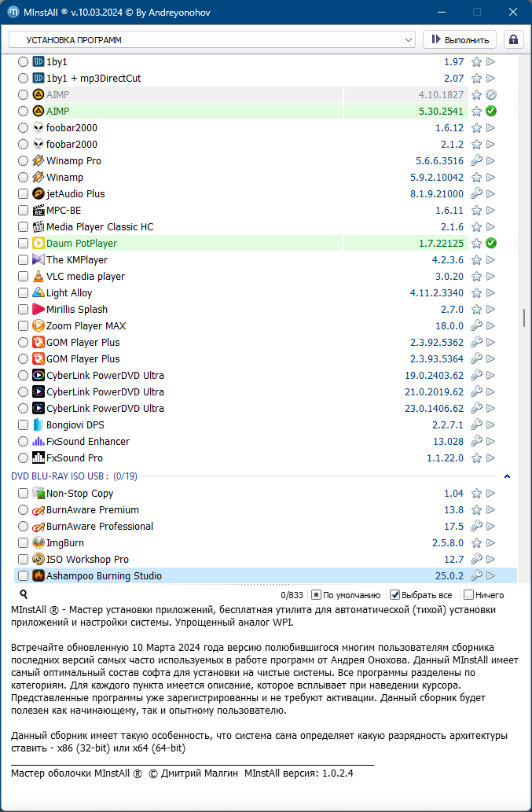Select BurnAware Professional radio button
The height and width of the screenshot is (812, 532).
(24, 527)
